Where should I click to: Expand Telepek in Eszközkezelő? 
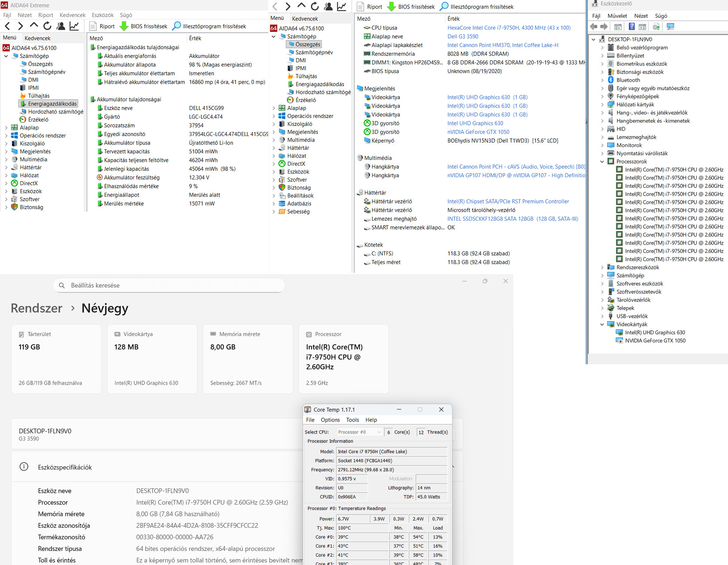pos(602,308)
